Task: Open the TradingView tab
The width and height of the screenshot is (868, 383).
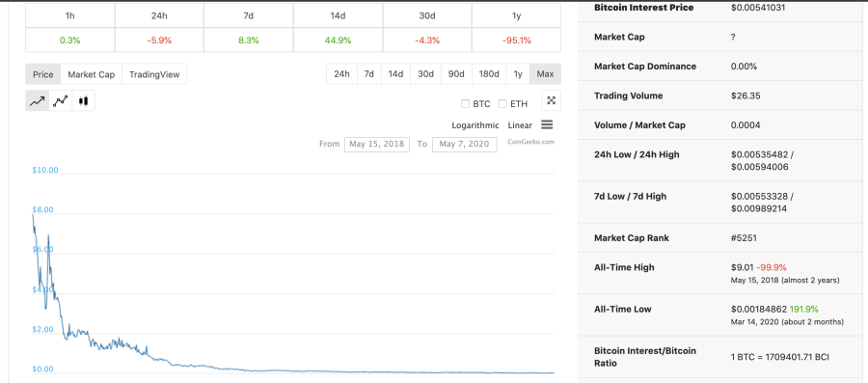Action: (x=154, y=74)
